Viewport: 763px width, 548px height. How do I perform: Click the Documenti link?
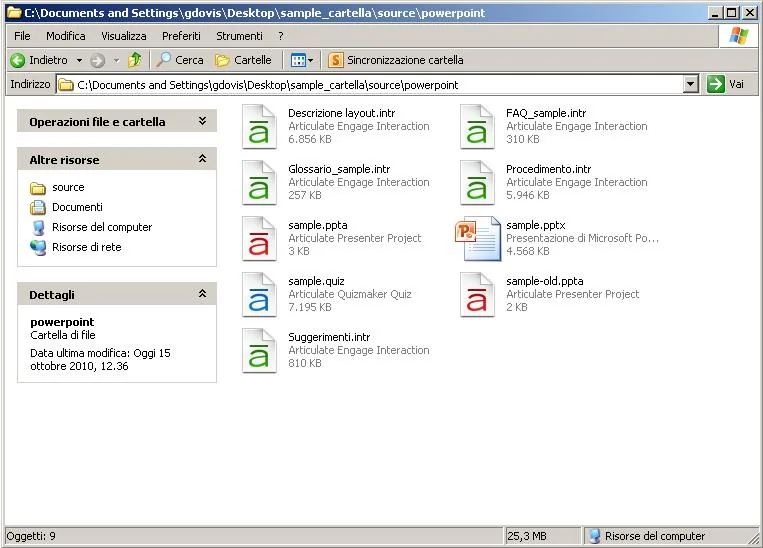77,207
